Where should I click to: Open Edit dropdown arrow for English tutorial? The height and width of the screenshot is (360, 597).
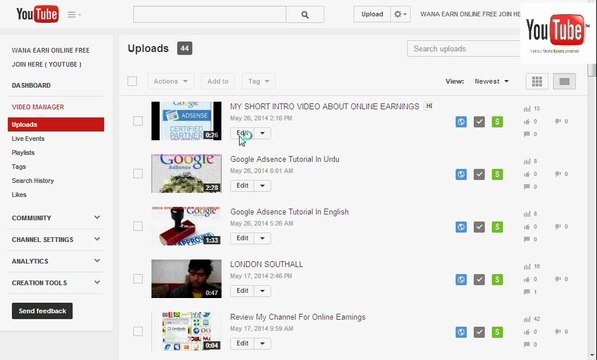(262, 238)
